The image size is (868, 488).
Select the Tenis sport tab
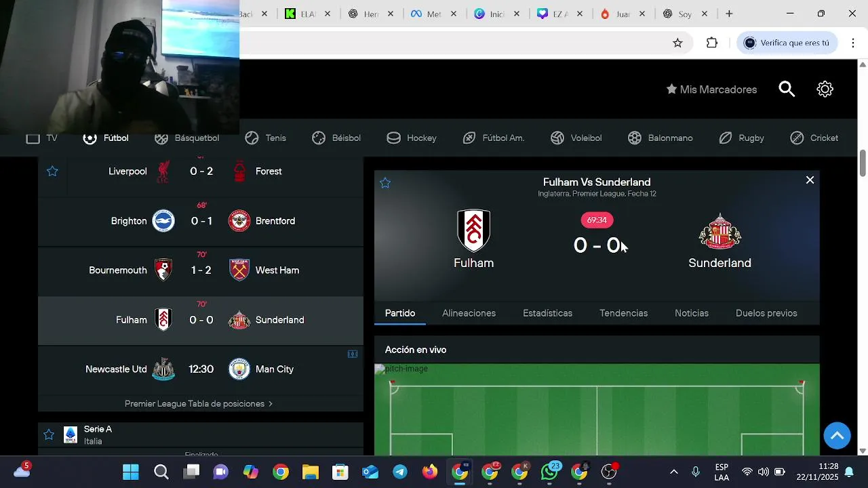pos(265,138)
